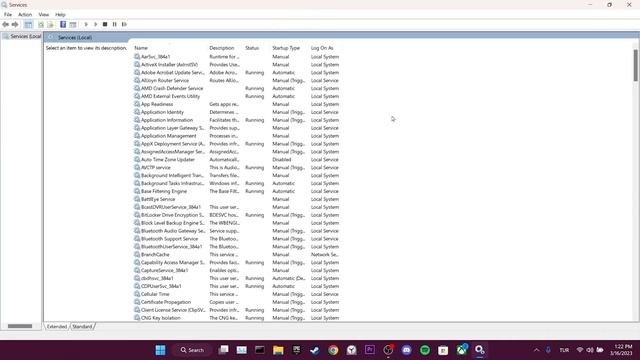Image resolution: width=640 pixels, height=360 pixels.
Task: Click the gear icon of AllJoyn Router Service
Action: click(137, 80)
